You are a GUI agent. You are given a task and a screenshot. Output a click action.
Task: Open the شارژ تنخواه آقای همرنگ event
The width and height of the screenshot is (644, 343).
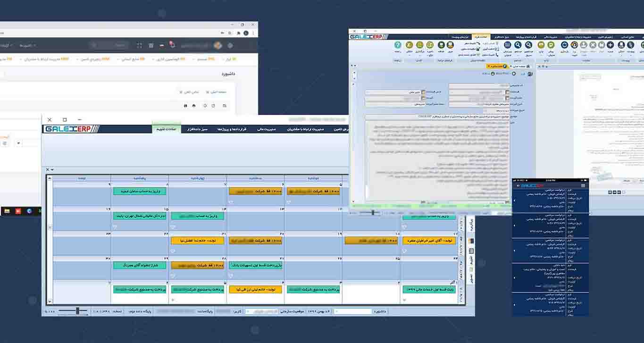pyautogui.click(x=139, y=265)
